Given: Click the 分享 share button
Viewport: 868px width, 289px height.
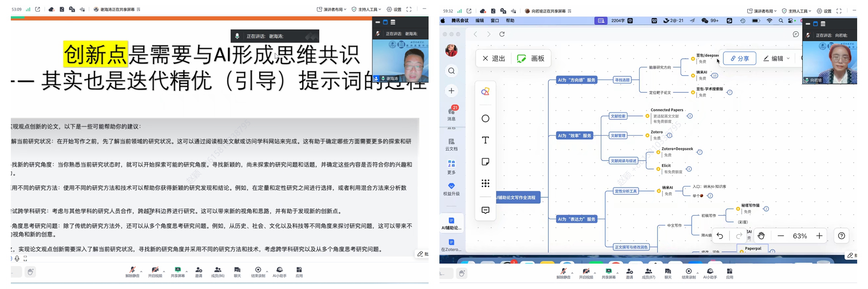Looking at the screenshot, I should point(740,59).
